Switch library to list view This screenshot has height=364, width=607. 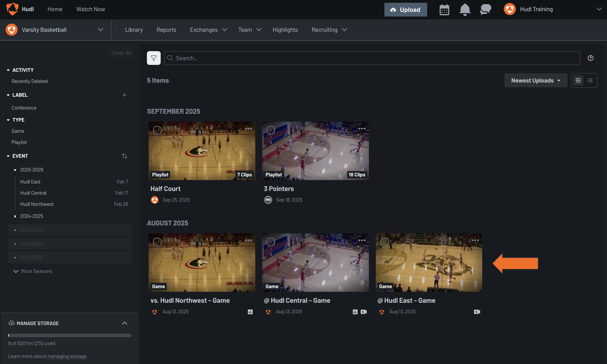(590, 80)
